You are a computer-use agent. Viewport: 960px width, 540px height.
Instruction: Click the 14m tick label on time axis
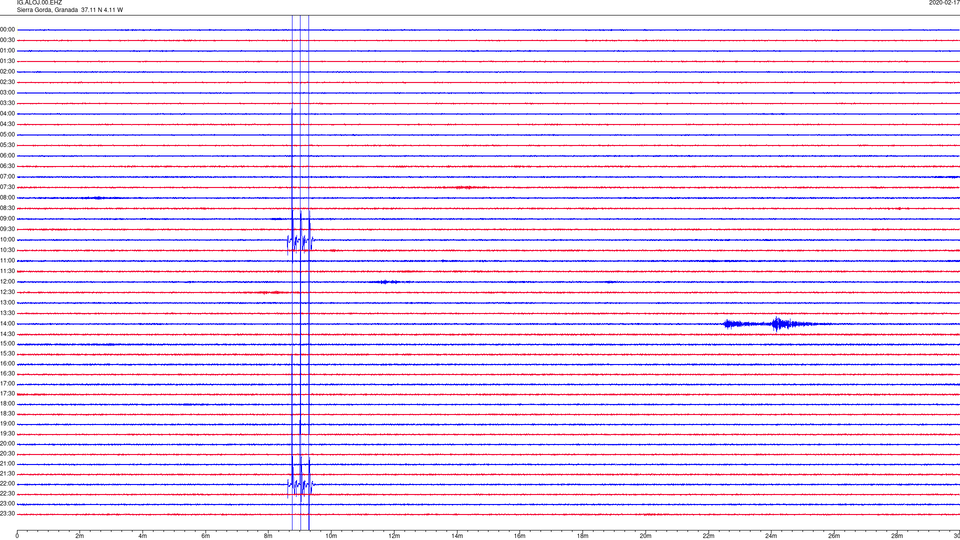(457, 536)
